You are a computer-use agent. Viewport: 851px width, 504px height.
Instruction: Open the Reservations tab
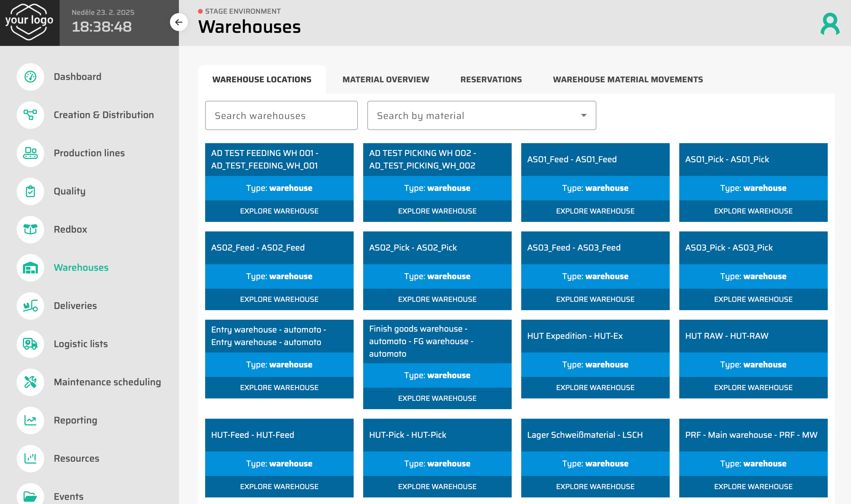[491, 79]
